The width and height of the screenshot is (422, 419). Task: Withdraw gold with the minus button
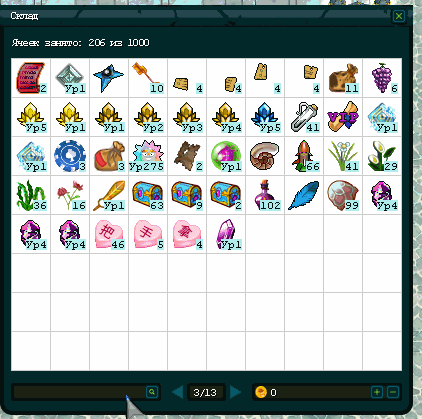tap(393, 392)
